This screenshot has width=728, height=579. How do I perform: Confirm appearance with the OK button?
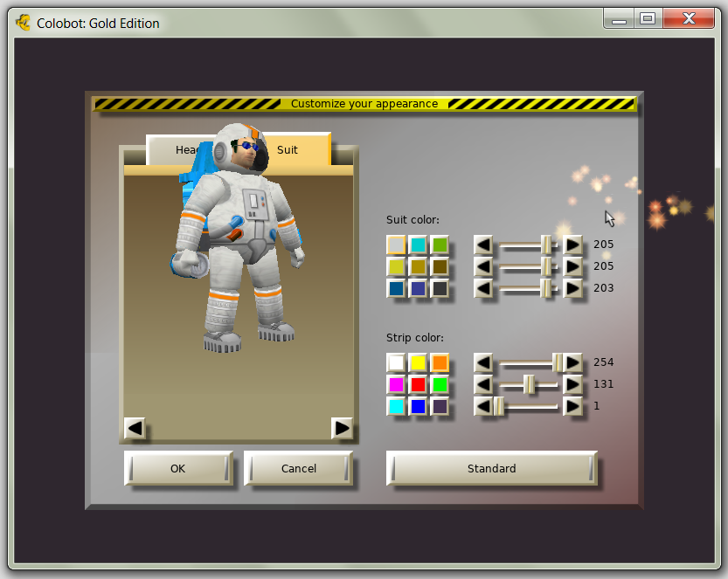coord(178,469)
